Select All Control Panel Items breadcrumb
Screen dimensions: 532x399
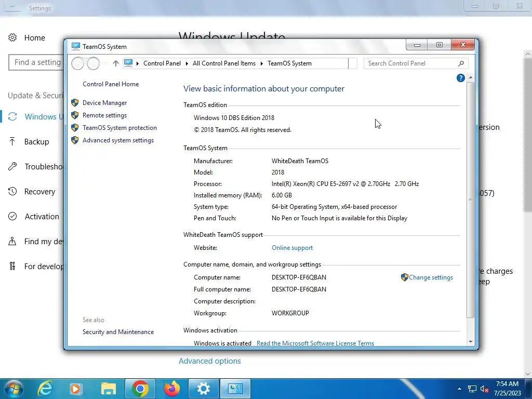point(224,63)
